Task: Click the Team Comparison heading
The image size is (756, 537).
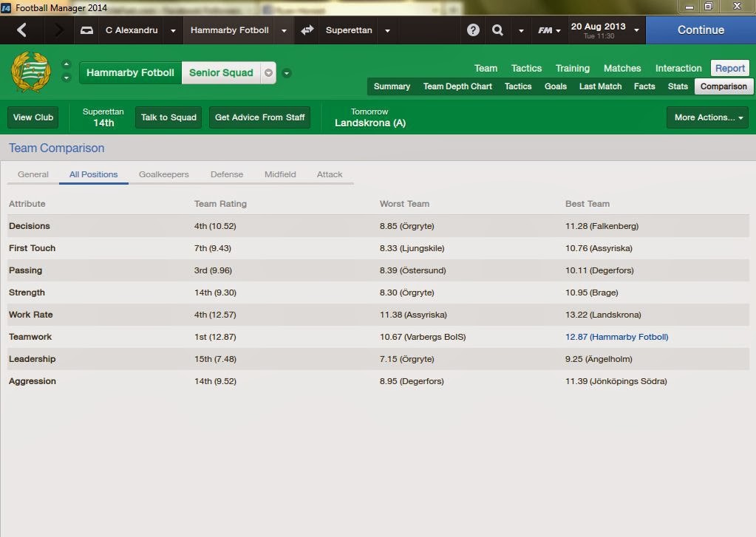Action: point(56,148)
